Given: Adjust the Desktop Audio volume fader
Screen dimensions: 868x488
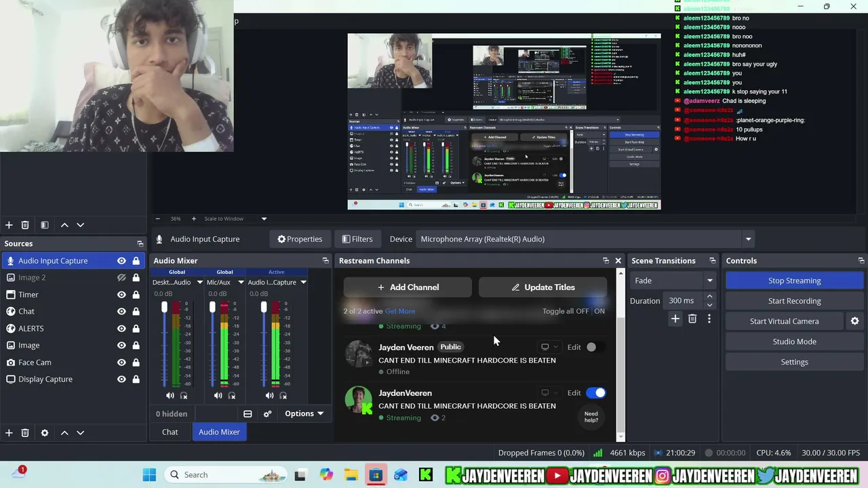Looking at the screenshot, I should point(164,308).
